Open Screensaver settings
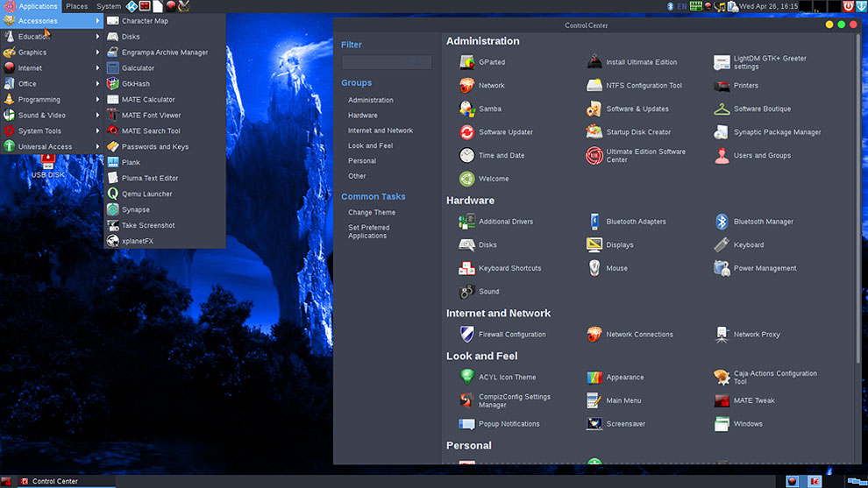 coord(616,423)
